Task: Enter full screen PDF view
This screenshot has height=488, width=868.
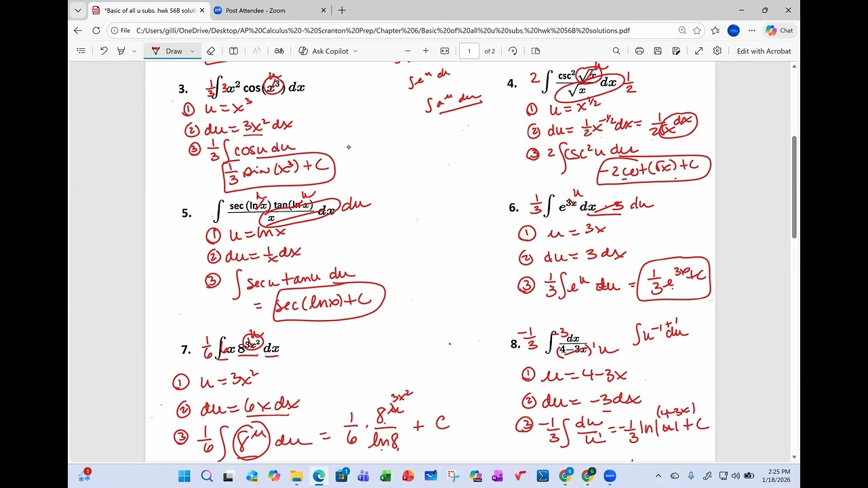Action: (x=698, y=51)
